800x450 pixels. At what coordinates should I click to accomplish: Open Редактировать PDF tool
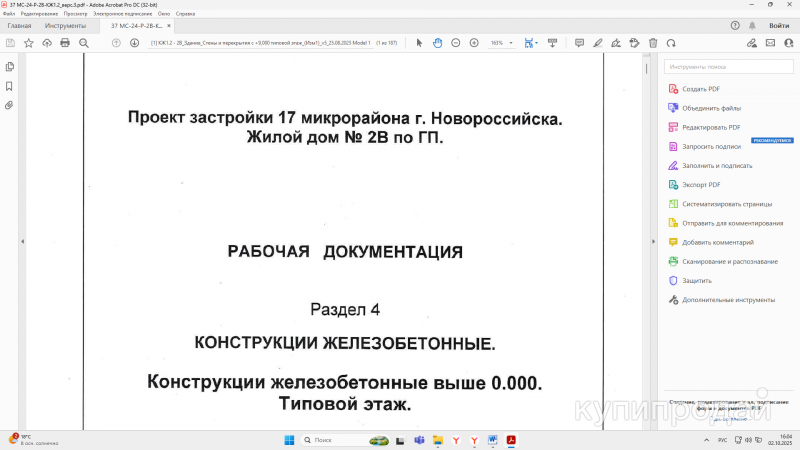705,128
